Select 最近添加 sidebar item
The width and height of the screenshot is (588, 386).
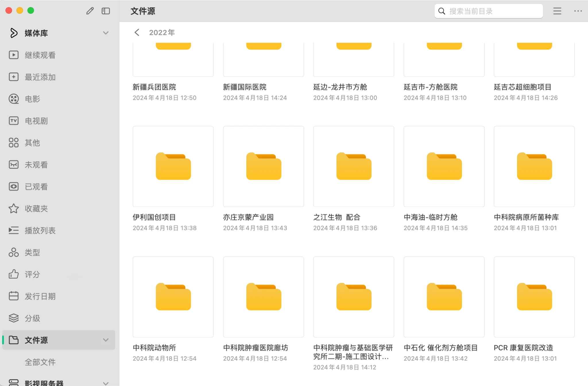[x=40, y=77]
